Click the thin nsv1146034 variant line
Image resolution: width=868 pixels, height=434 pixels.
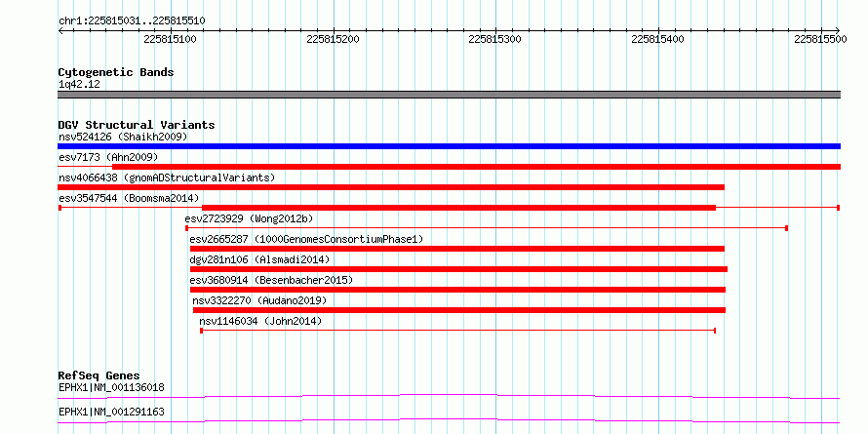point(457,331)
